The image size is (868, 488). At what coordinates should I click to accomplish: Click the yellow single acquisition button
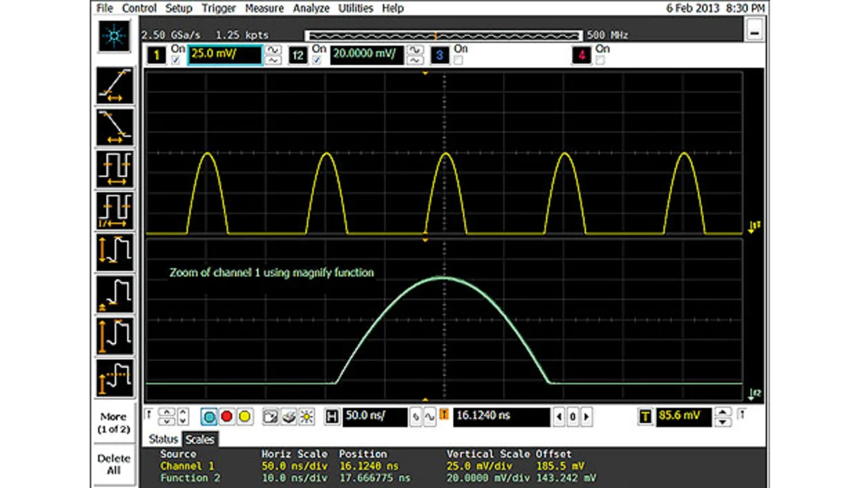(x=244, y=417)
